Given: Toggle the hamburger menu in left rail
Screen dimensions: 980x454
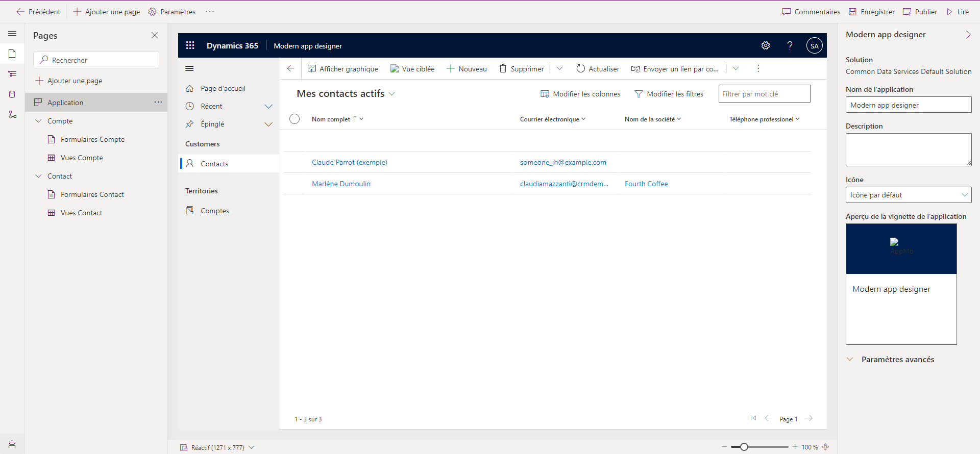Looking at the screenshot, I should tap(12, 34).
